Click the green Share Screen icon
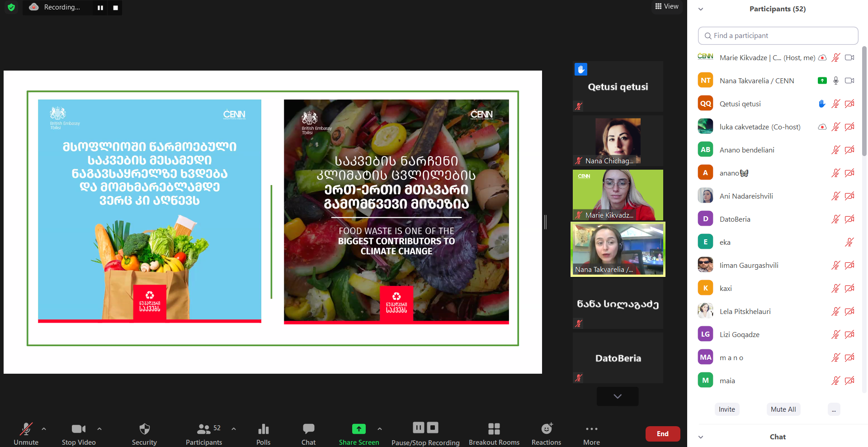The image size is (868, 447). click(359, 429)
